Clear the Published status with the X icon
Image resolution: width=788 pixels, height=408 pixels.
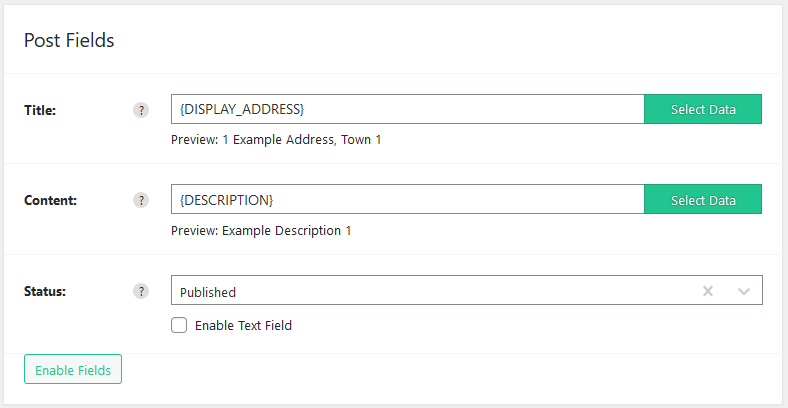tap(708, 291)
